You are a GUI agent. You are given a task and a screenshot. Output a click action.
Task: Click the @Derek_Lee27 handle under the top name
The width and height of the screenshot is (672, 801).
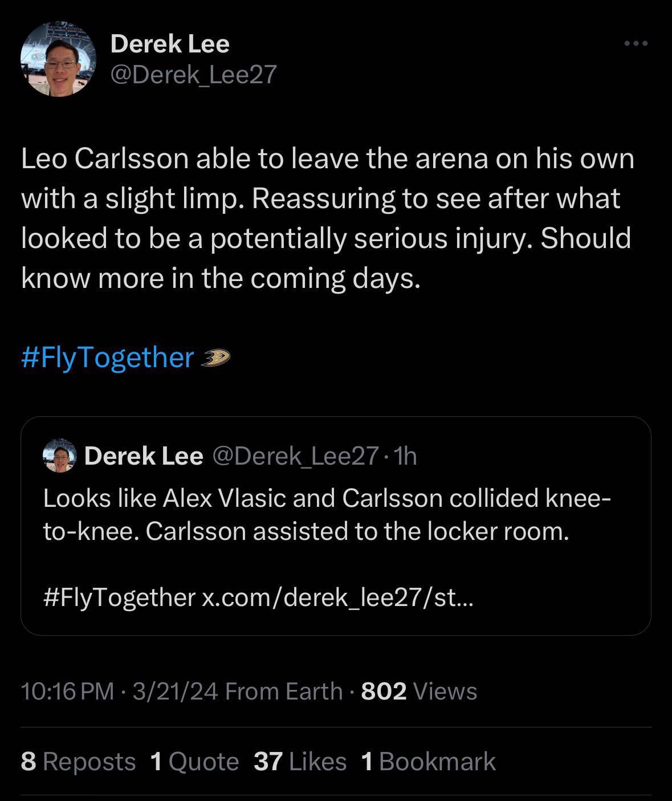click(193, 74)
